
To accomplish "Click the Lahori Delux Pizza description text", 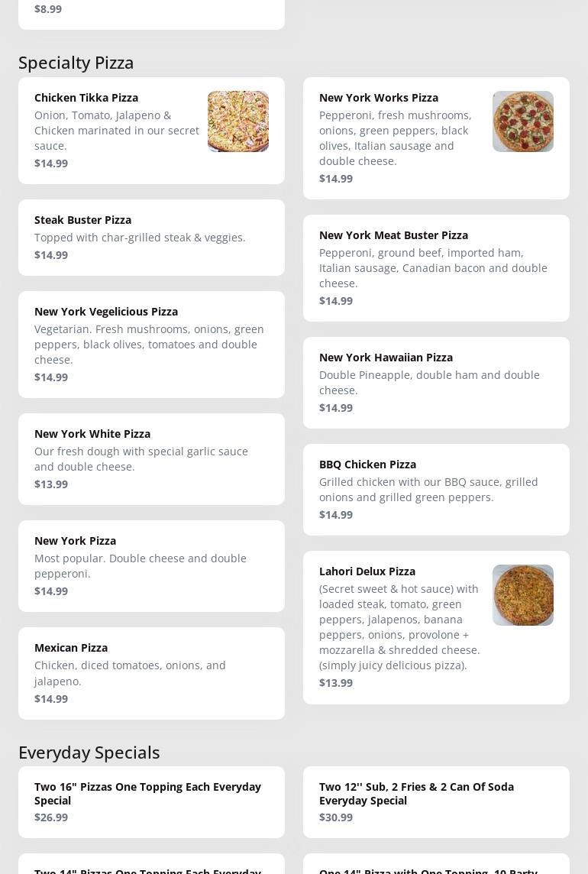I will click(x=399, y=626).
